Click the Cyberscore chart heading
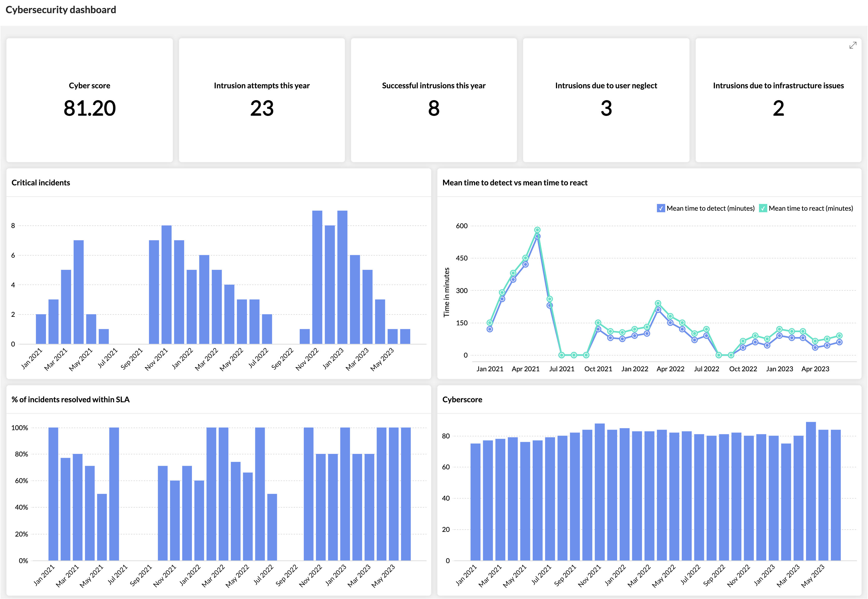Image resolution: width=868 pixels, height=599 pixels. tap(462, 400)
